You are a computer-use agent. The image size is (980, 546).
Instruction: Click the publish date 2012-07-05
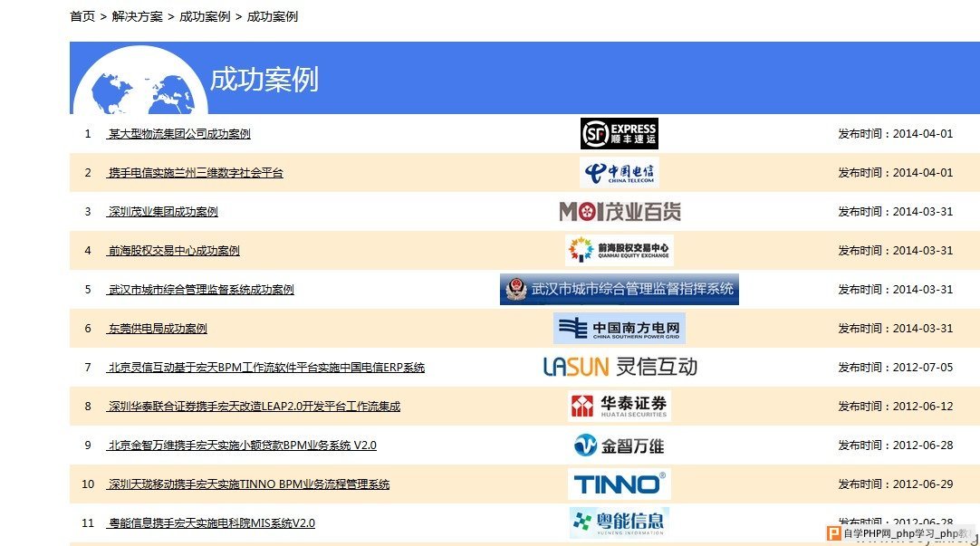[923, 368]
